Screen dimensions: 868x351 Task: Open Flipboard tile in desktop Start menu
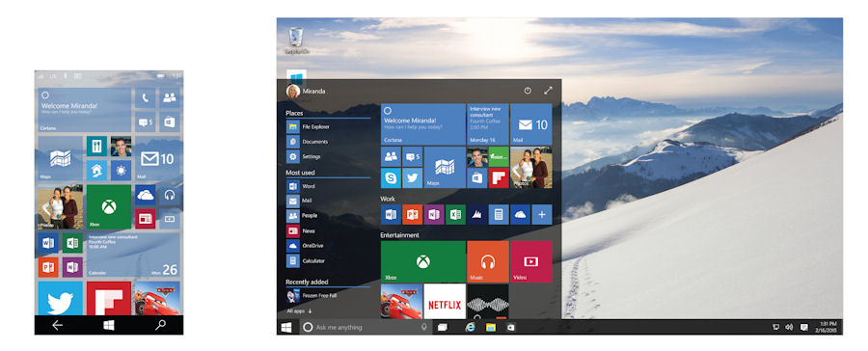(499, 178)
